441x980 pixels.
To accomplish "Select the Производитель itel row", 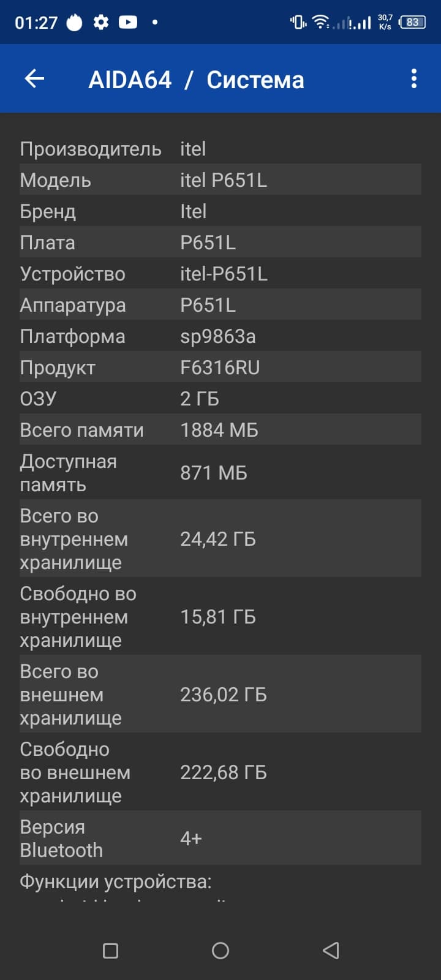I will click(x=221, y=149).
